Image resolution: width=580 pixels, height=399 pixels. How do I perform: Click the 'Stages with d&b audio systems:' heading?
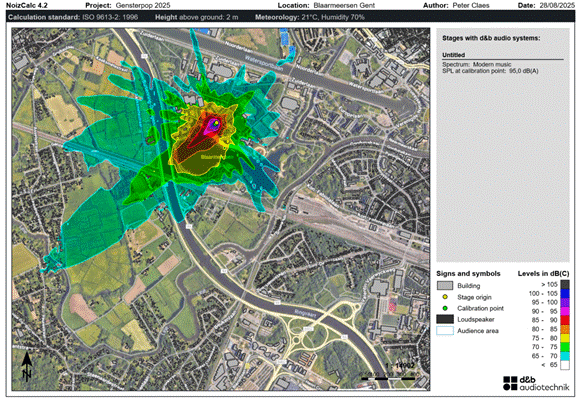(x=491, y=38)
